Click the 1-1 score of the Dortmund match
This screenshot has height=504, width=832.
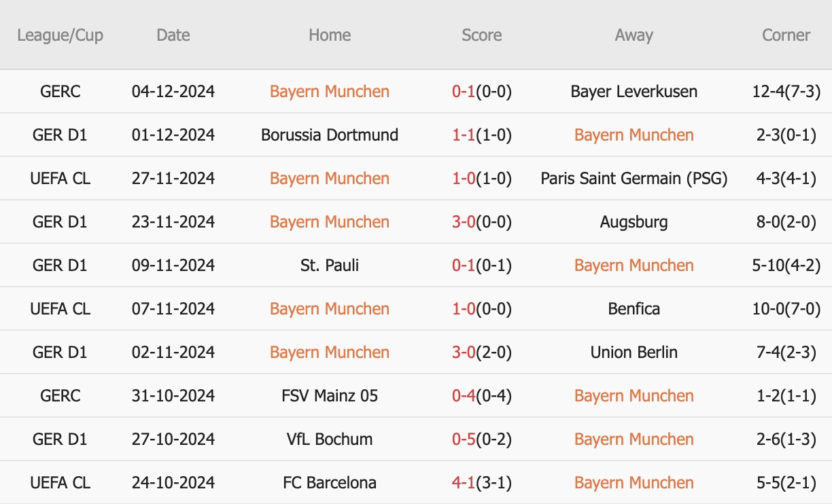pos(464,135)
